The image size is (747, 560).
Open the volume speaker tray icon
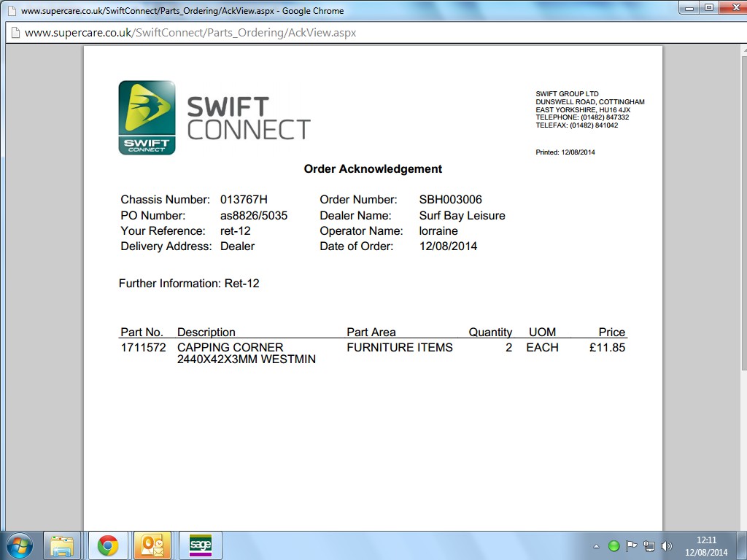pos(667,545)
